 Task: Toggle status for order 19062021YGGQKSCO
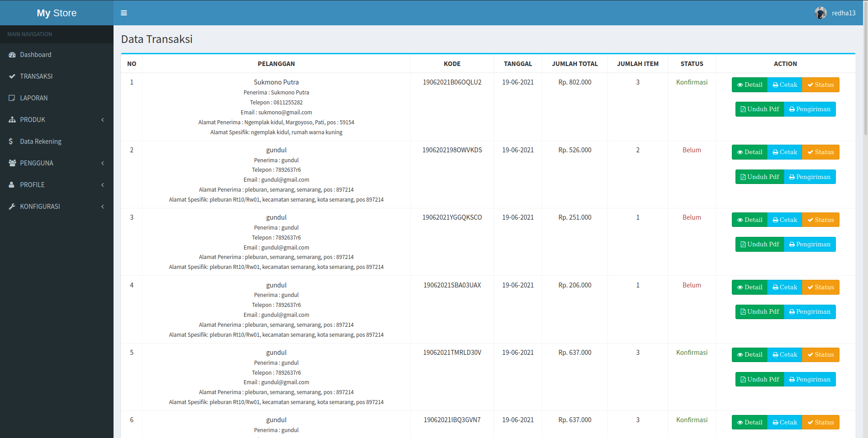click(821, 220)
